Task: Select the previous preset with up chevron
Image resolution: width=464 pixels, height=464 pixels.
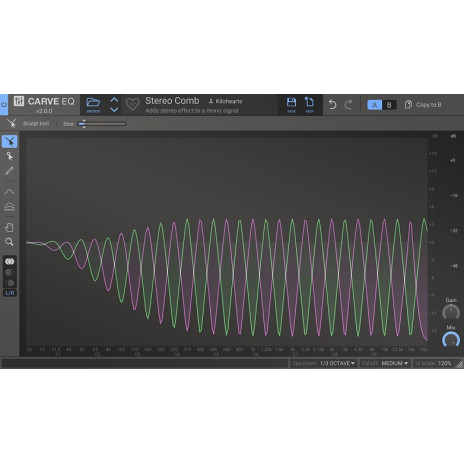Action: point(114,100)
